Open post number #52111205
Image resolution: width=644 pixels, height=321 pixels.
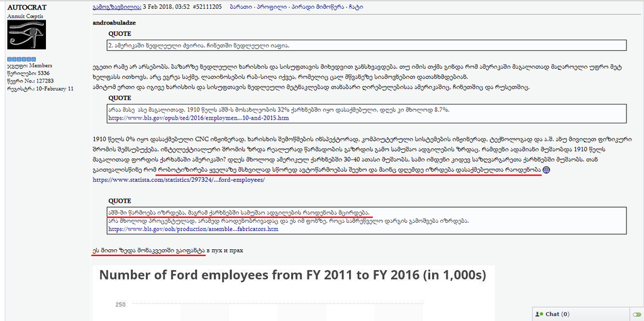coord(207,8)
